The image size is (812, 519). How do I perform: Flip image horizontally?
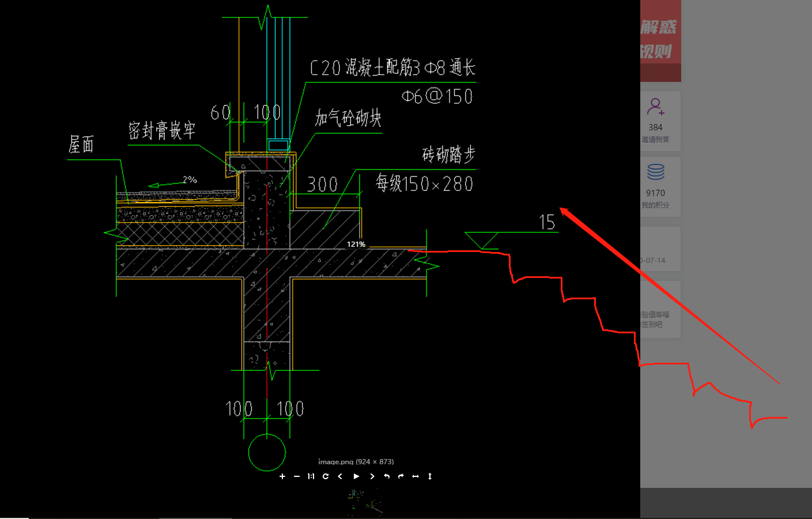tap(416, 476)
